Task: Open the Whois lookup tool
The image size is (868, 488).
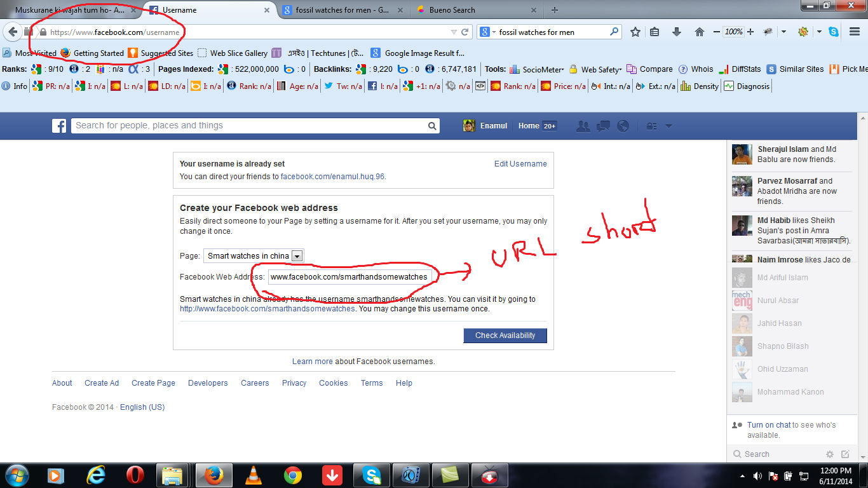Action: 696,69
